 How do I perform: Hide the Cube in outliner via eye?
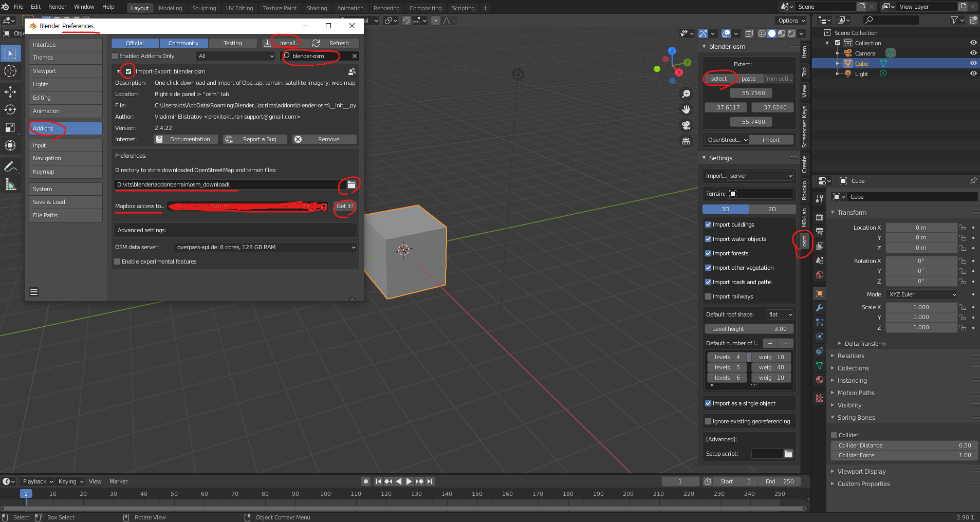point(973,63)
